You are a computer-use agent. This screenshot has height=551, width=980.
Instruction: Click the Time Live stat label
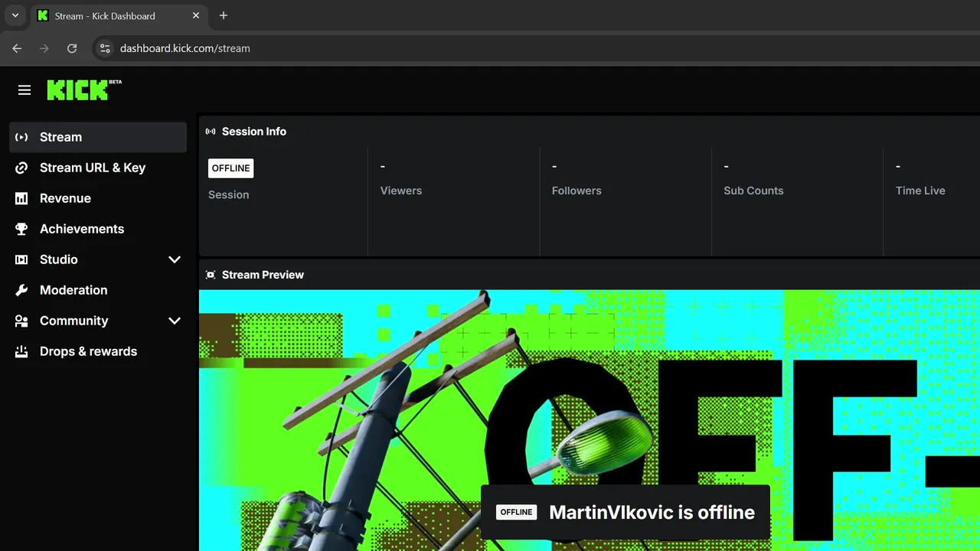pos(920,191)
